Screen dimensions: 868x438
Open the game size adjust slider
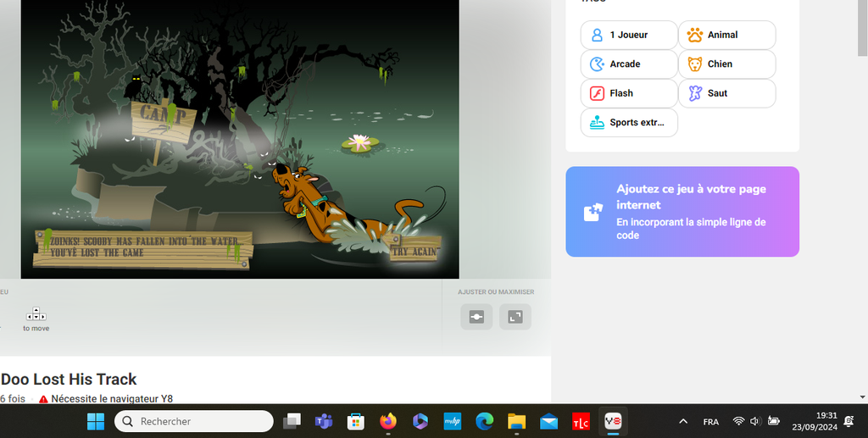point(476,317)
